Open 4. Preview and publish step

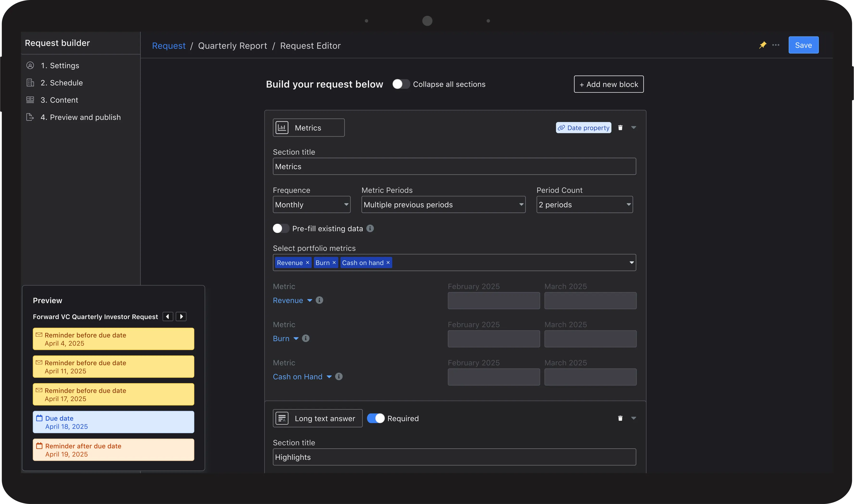[80, 117]
